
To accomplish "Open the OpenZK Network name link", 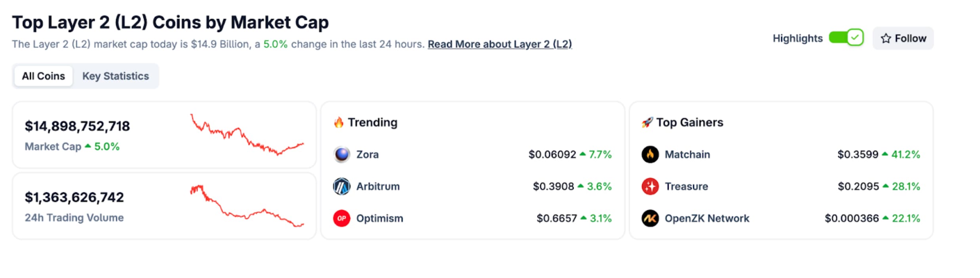I will (x=707, y=218).
